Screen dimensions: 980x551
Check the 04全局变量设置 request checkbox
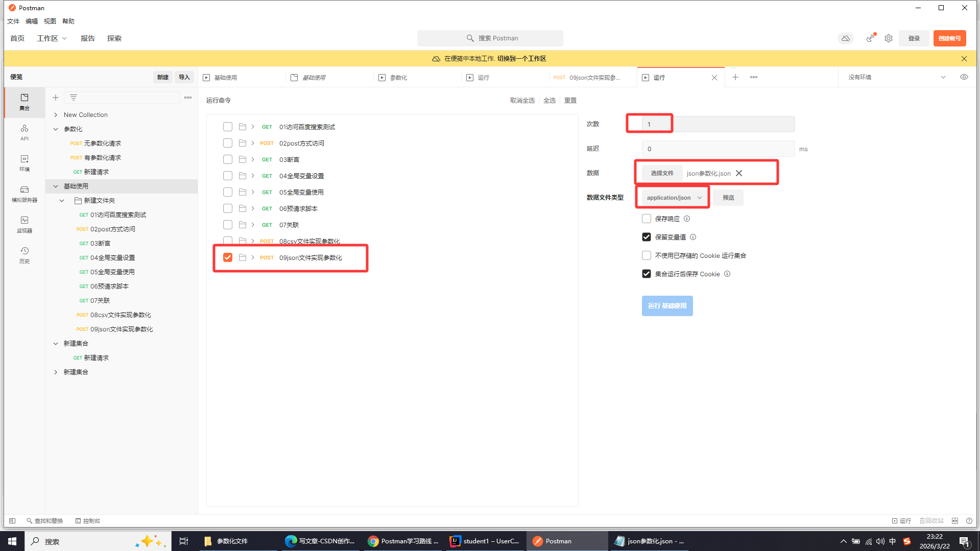[228, 176]
